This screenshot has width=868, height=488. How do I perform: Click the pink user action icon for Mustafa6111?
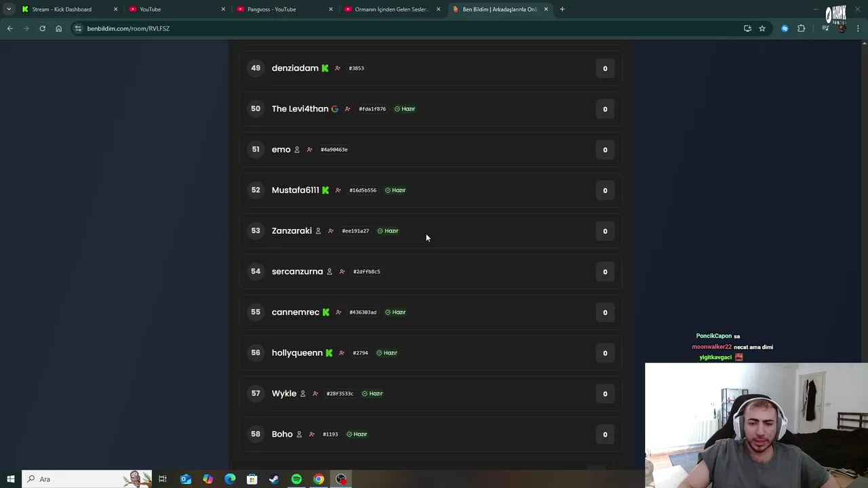point(338,190)
